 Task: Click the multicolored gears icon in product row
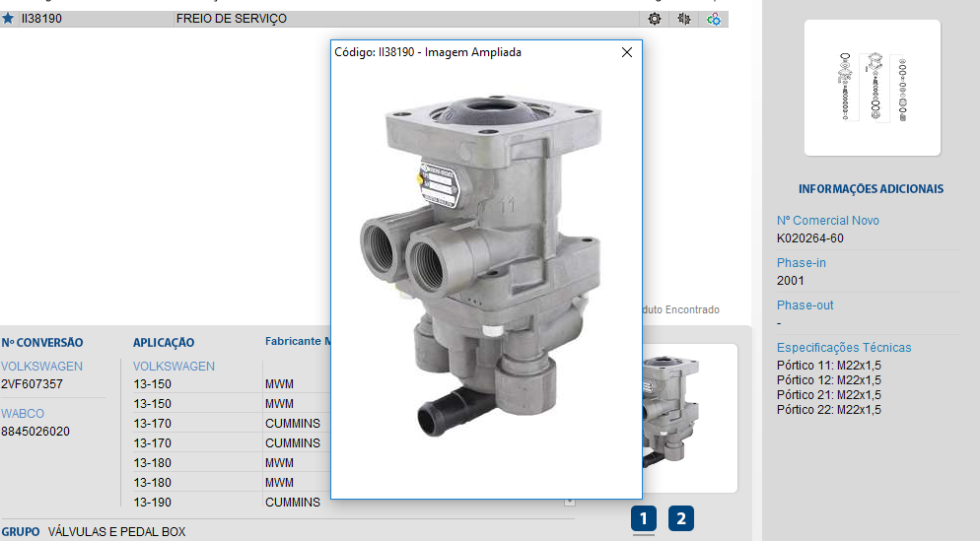pyautogui.click(x=714, y=19)
